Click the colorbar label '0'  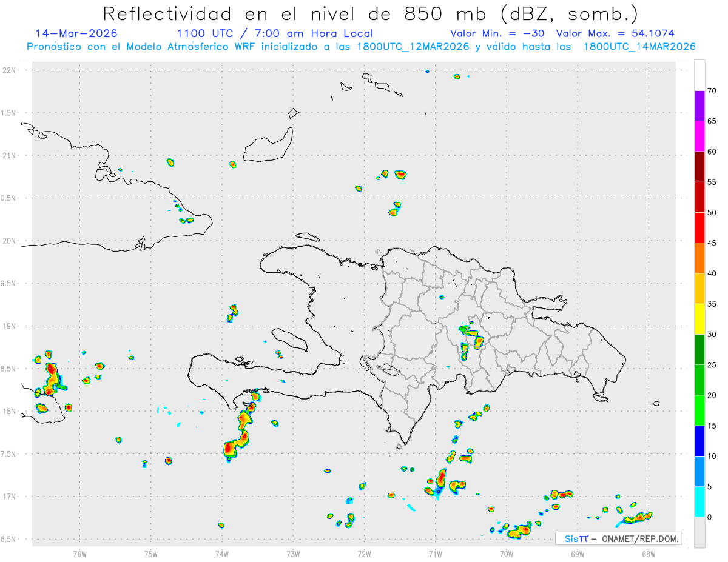point(709,517)
